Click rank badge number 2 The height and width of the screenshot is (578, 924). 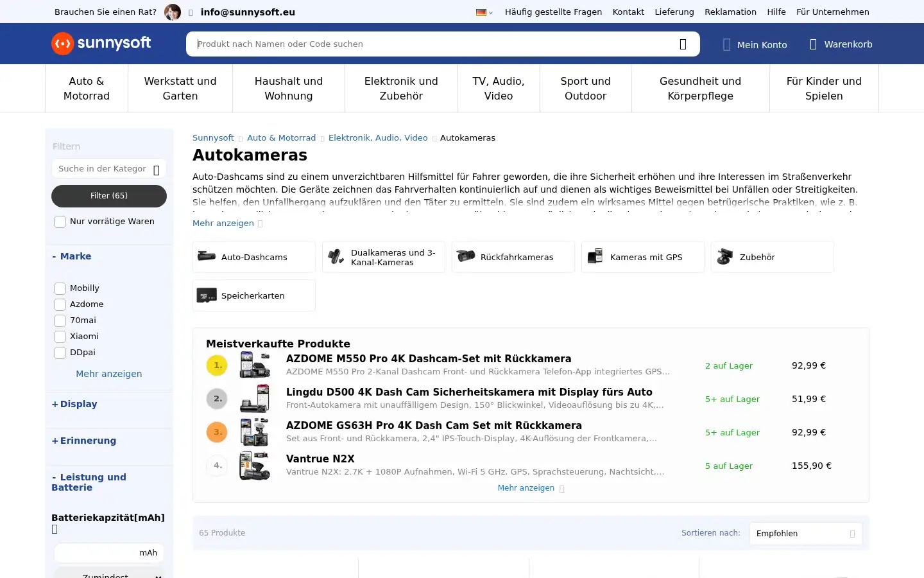point(217,398)
